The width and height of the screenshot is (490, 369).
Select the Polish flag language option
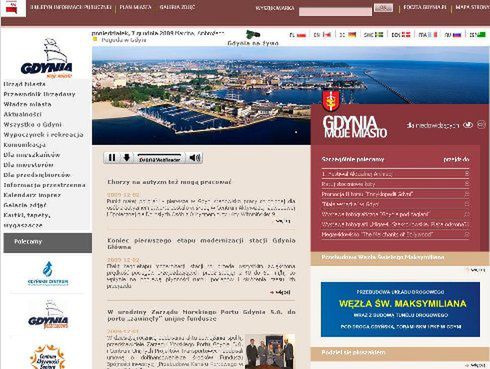[x=301, y=35]
